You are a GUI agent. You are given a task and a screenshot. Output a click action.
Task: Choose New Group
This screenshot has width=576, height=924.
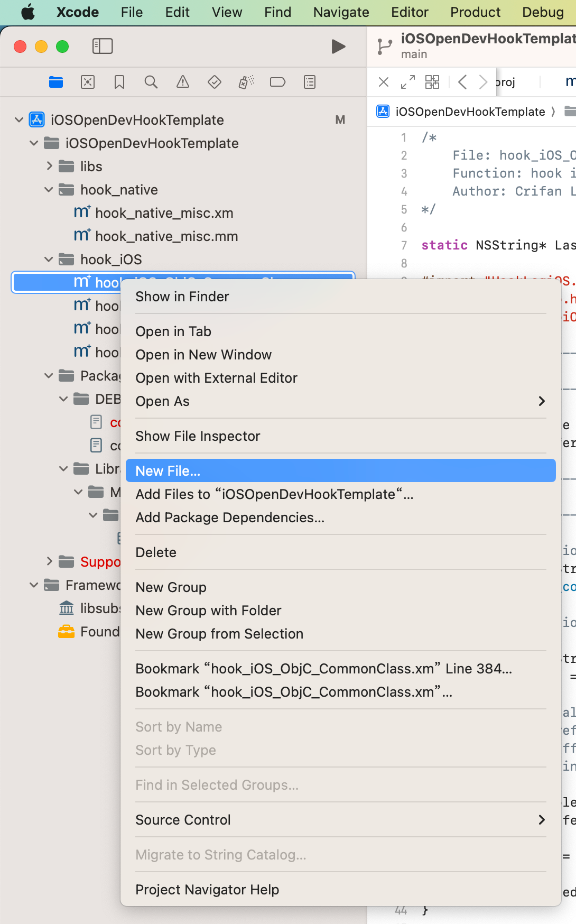(340, 587)
